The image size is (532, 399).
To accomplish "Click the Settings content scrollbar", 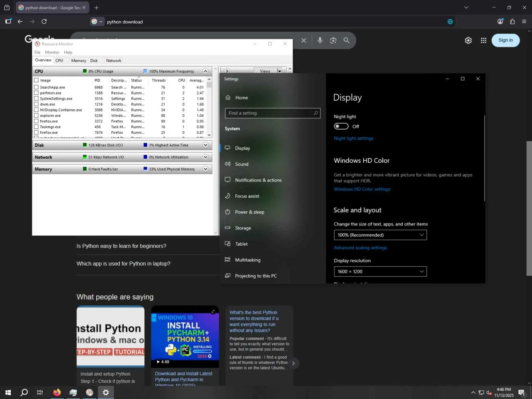I will point(484,158).
